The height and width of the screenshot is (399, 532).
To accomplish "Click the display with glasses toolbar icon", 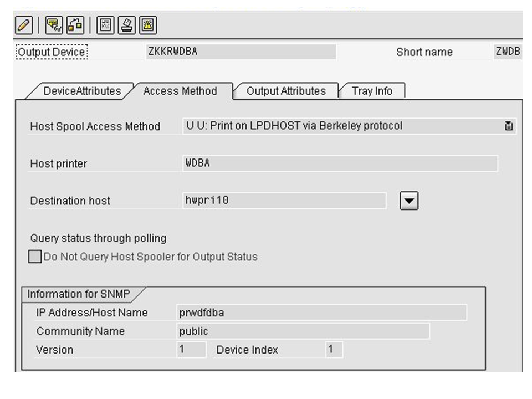I will coord(53,24).
